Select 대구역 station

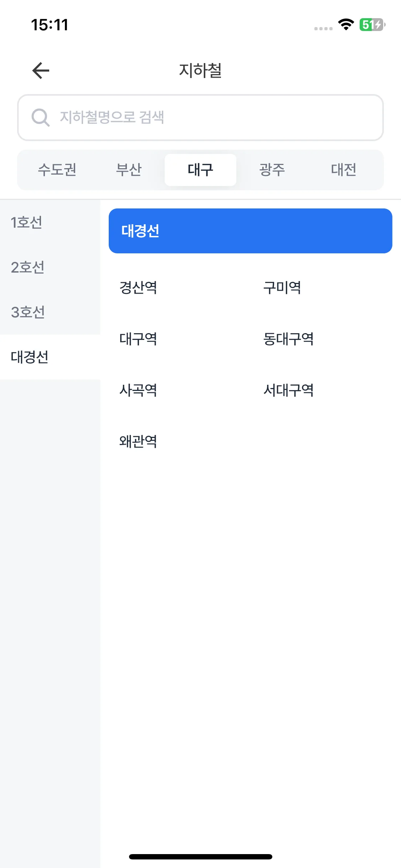click(x=138, y=339)
